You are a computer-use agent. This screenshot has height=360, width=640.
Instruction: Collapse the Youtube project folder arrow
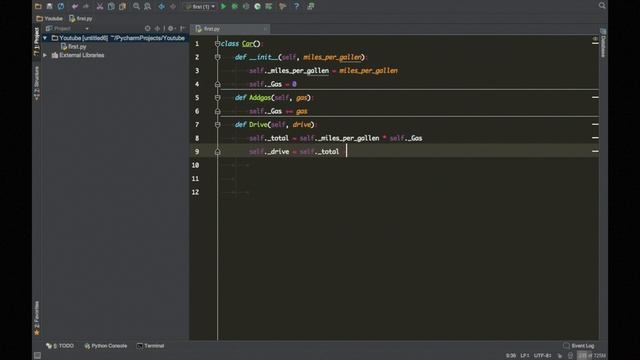[x=45, y=38]
